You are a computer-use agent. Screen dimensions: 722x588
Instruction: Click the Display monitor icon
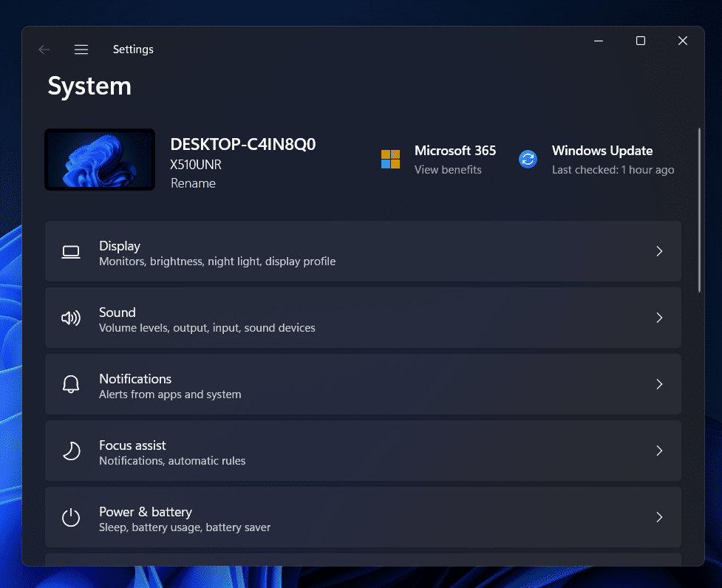(x=71, y=251)
